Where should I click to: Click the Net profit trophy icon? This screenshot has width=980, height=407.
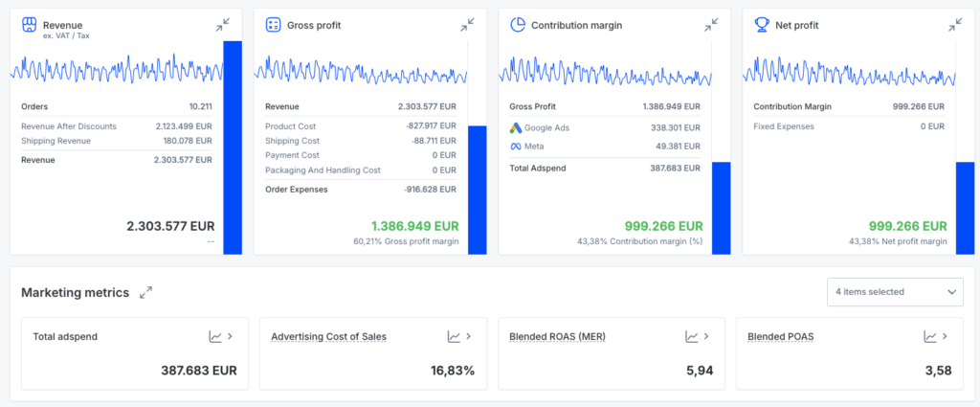pyautogui.click(x=762, y=25)
